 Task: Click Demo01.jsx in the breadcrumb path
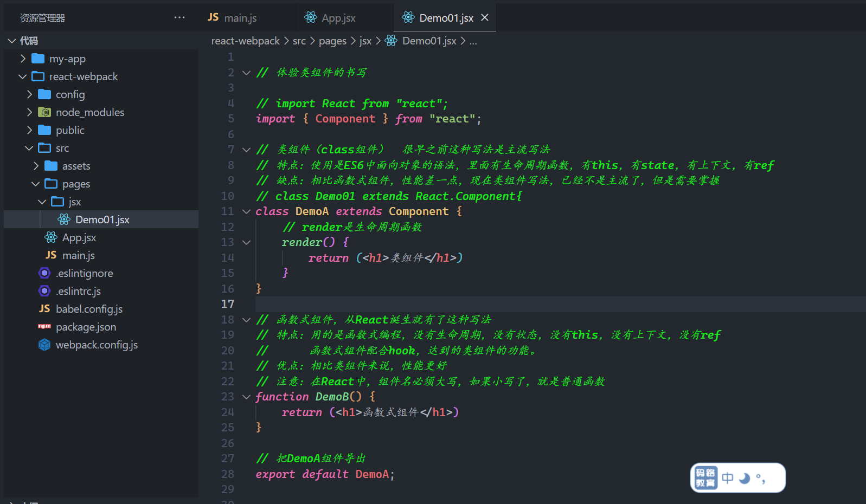429,41
